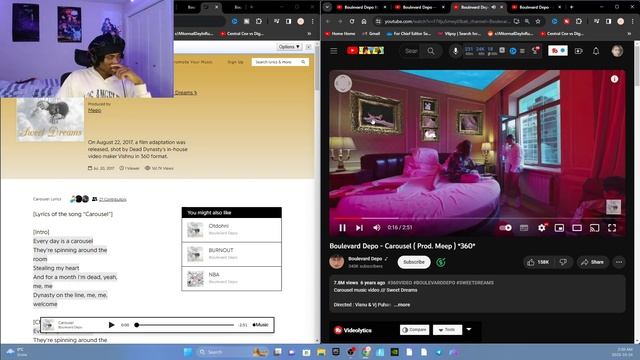Reload the YouTube page
This screenshot has width=640, height=360.
[352, 21]
